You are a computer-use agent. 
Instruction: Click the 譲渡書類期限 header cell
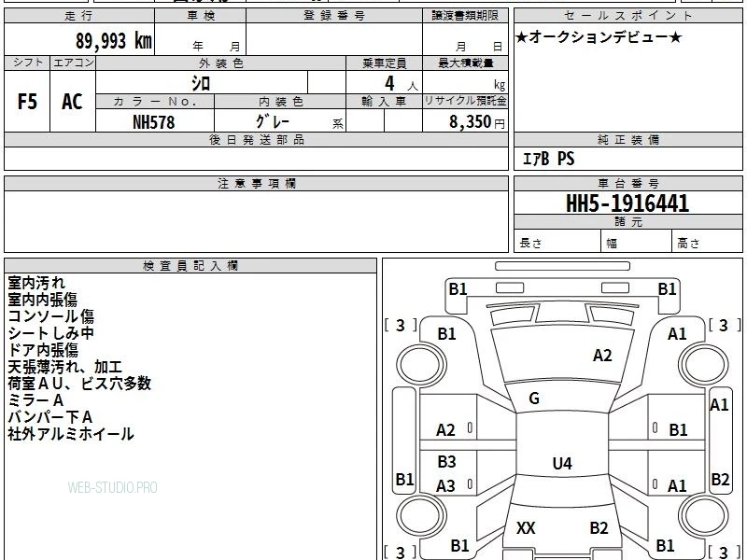coord(465,16)
